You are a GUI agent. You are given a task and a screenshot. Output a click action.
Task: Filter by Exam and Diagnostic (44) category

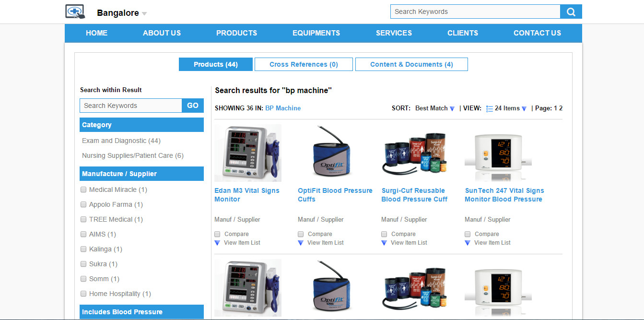pos(121,141)
